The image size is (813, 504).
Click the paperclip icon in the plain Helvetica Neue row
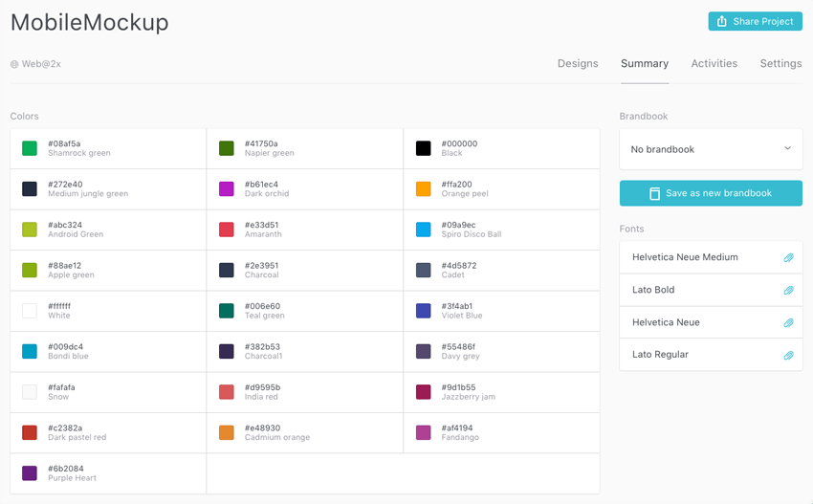coord(788,323)
